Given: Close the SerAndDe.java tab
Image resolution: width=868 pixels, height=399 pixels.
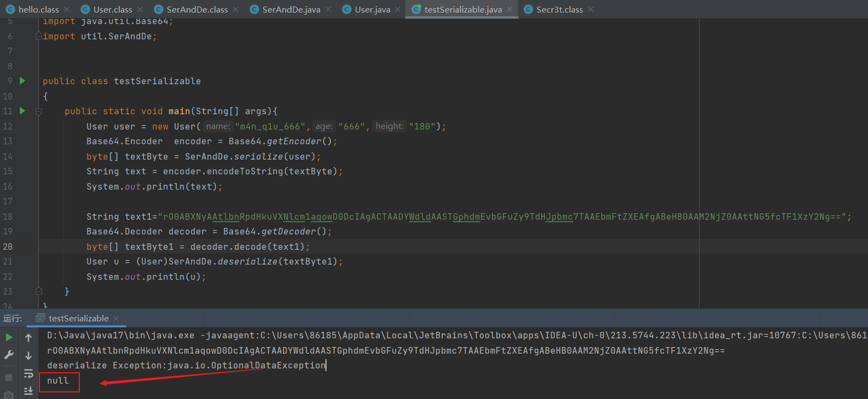Looking at the screenshot, I should (x=328, y=9).
